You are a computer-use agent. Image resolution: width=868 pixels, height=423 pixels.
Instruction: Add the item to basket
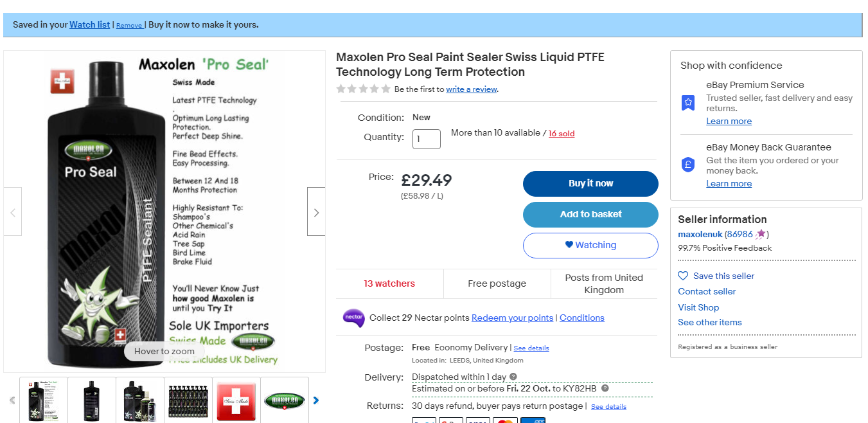[x=590, y=215]
